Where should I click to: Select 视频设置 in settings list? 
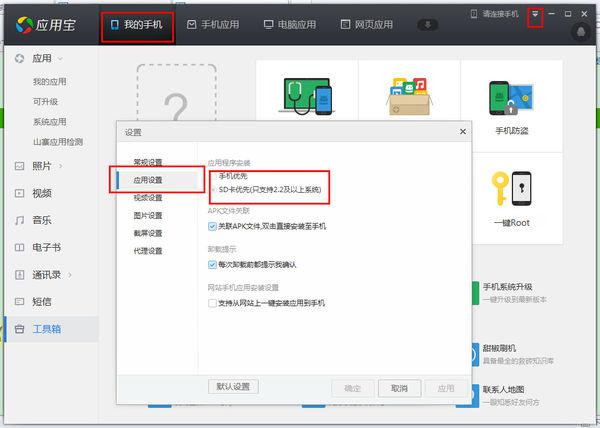tap(148, 198)
